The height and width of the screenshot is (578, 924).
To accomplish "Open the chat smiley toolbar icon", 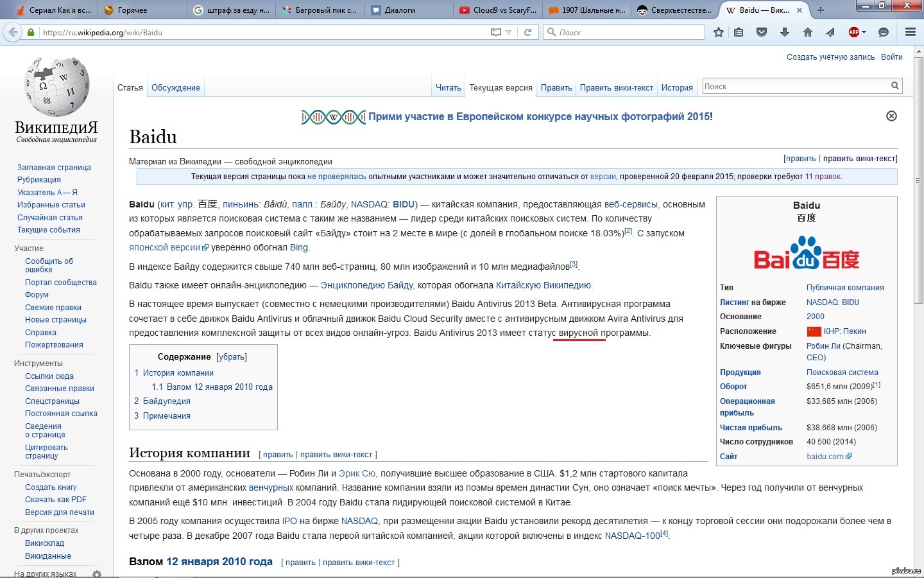I will 884,32.
